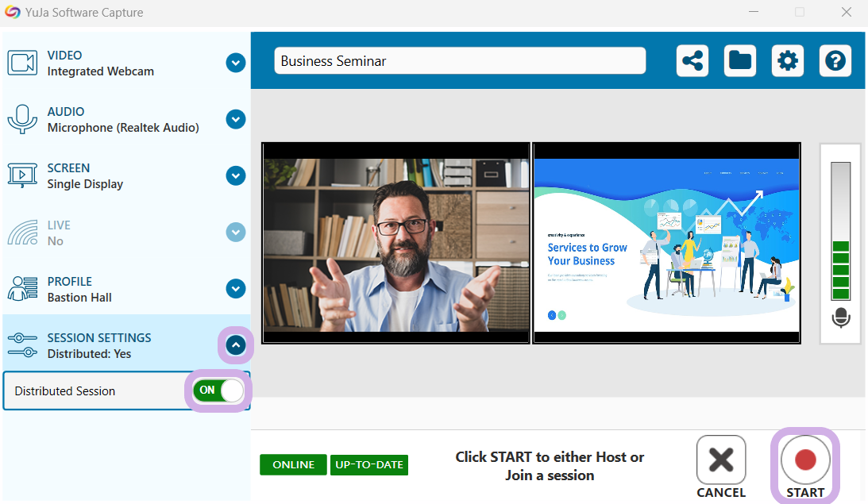Expand the SCREEN Single Display dropdown

tap(236, 175)
